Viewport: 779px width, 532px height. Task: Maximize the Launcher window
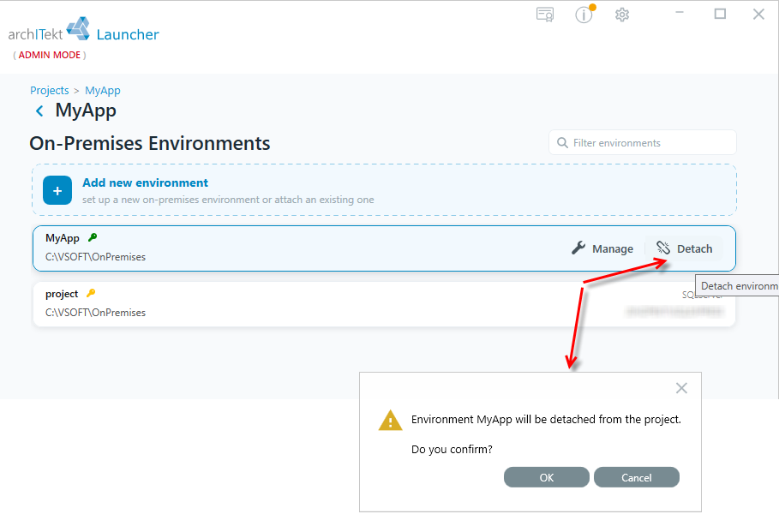[720, 14]
